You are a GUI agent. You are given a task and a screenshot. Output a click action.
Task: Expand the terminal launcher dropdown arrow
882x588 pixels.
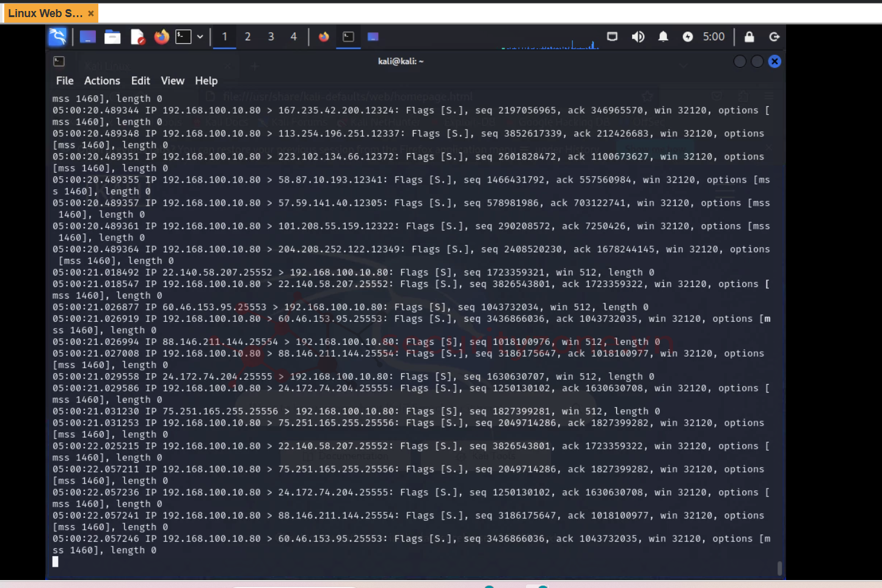tap(200, 37)
